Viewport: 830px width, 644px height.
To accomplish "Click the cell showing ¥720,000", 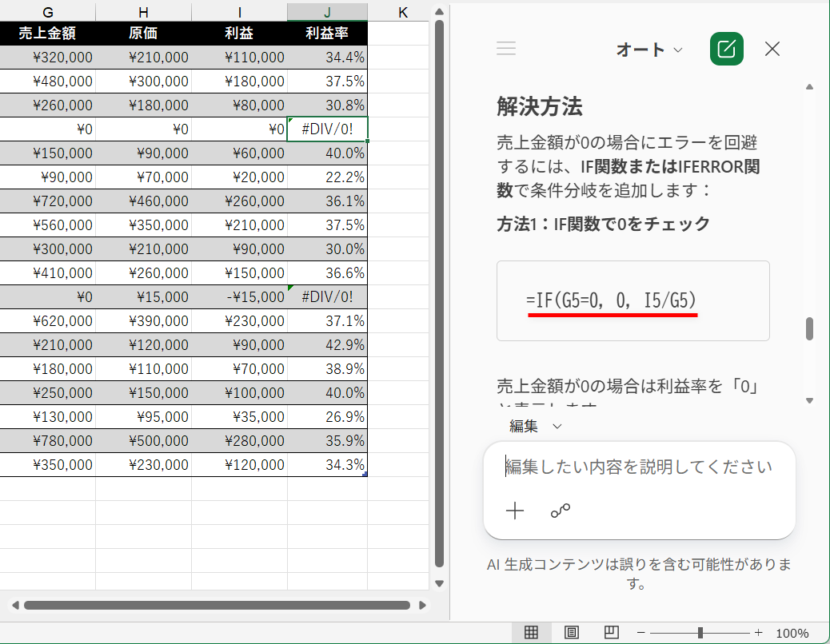I will coord(48,201).
